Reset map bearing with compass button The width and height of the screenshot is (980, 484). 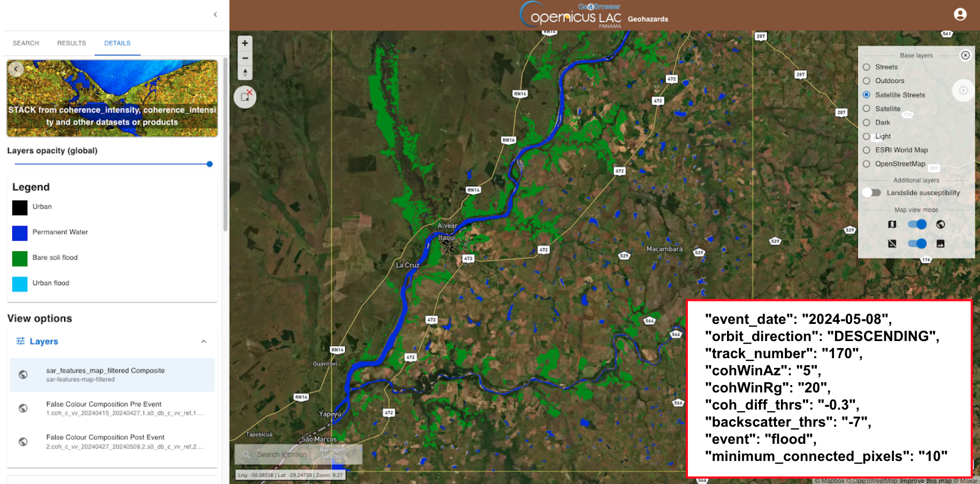click(245, 72)
